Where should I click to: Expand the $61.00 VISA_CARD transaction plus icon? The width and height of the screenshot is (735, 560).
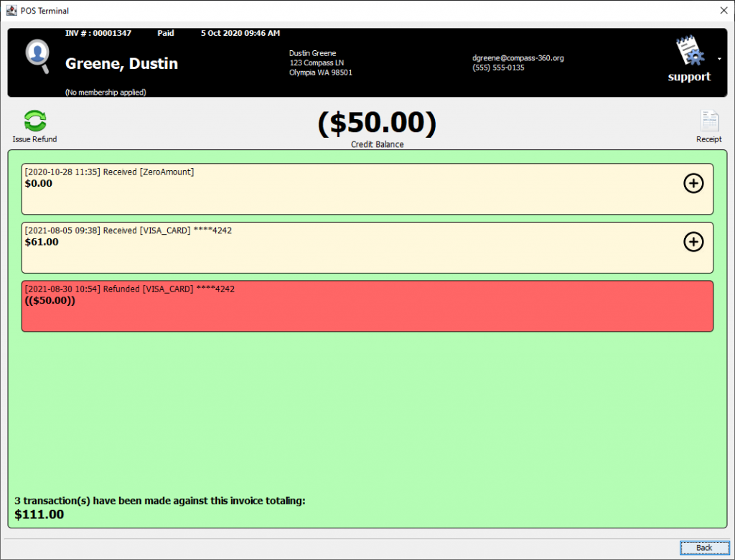pos(693,242)
